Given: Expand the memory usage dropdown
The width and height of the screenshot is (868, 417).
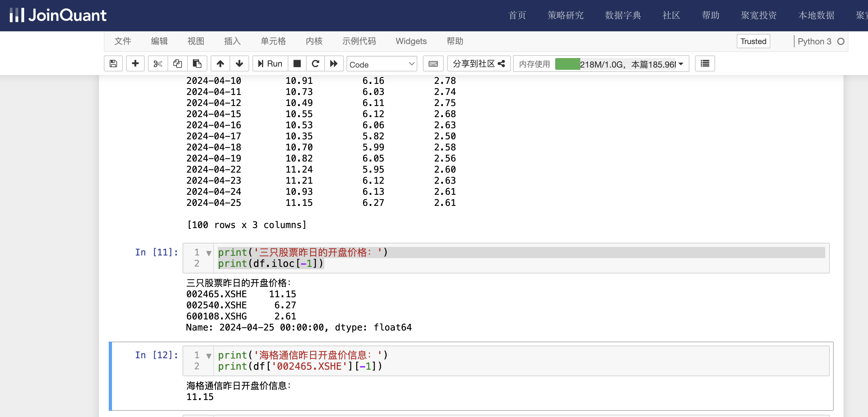Looking at the screenshot, I should click(x=681, y=64).
